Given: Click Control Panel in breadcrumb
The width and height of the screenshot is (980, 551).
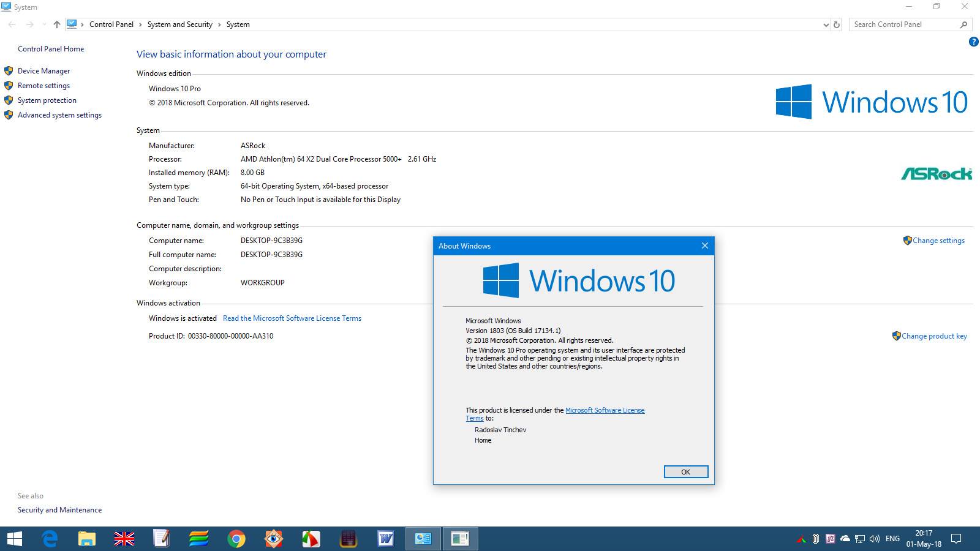Looking at the screenshot, I should (111, 24).
